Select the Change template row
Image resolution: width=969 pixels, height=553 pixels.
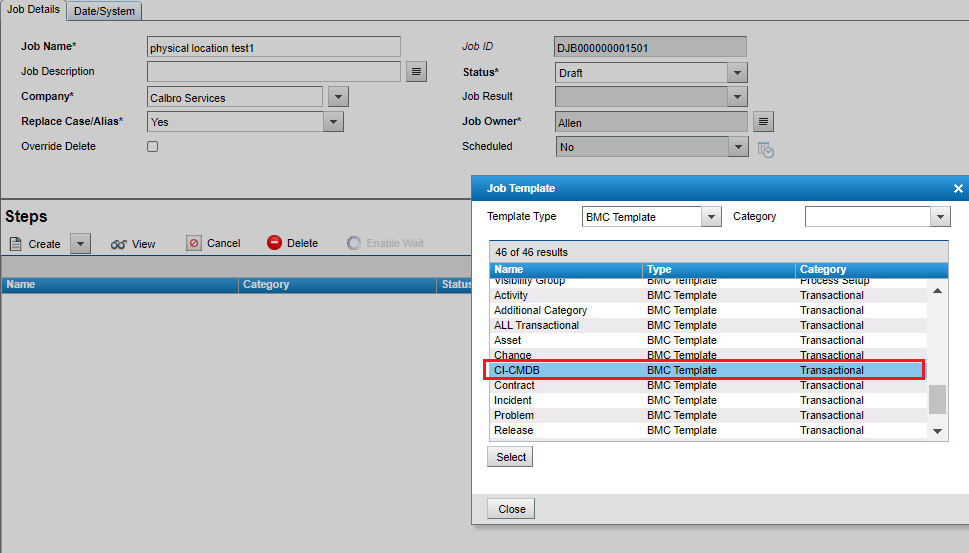(708, 355)
